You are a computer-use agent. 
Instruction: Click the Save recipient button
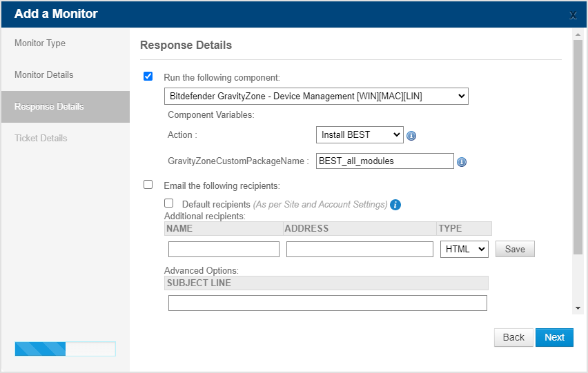click(515, 249)
